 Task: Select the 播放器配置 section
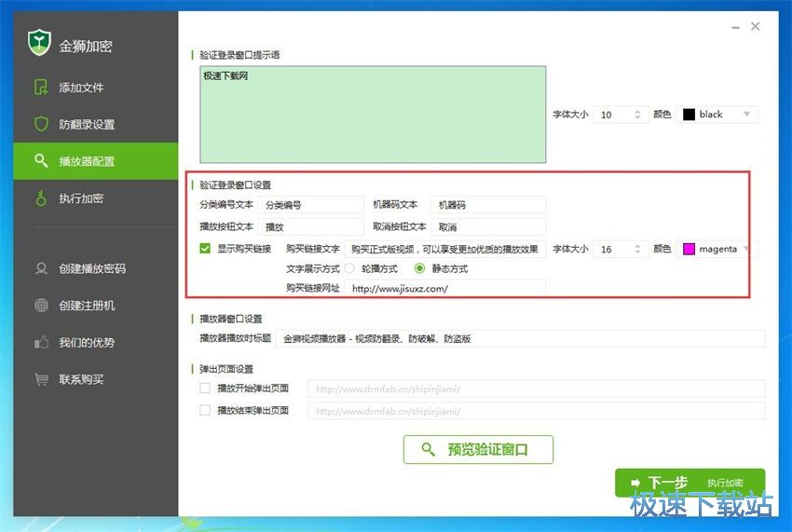95,161
